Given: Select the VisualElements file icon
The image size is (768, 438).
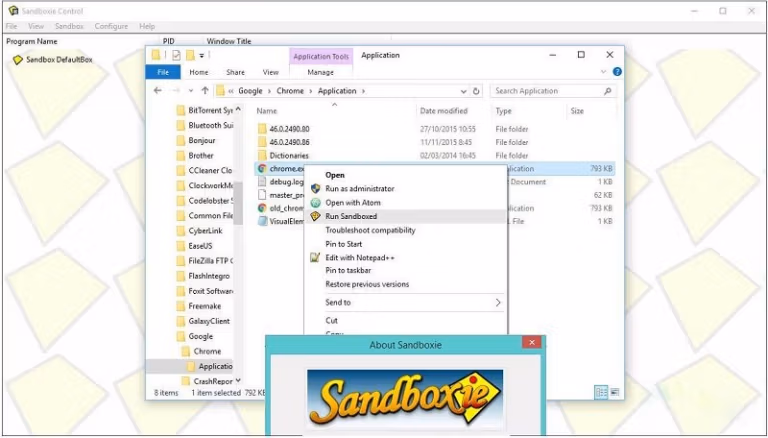Looking at the screenshot, I should pos(262,221).
